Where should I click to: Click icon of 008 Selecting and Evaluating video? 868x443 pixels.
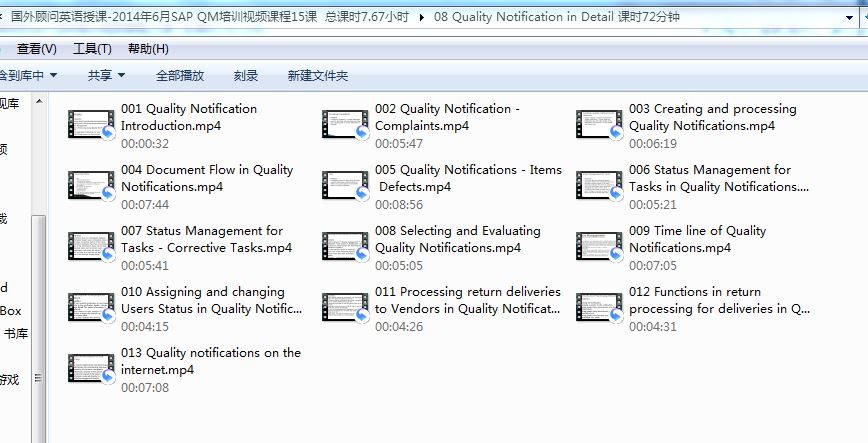(x=345, y=246)
